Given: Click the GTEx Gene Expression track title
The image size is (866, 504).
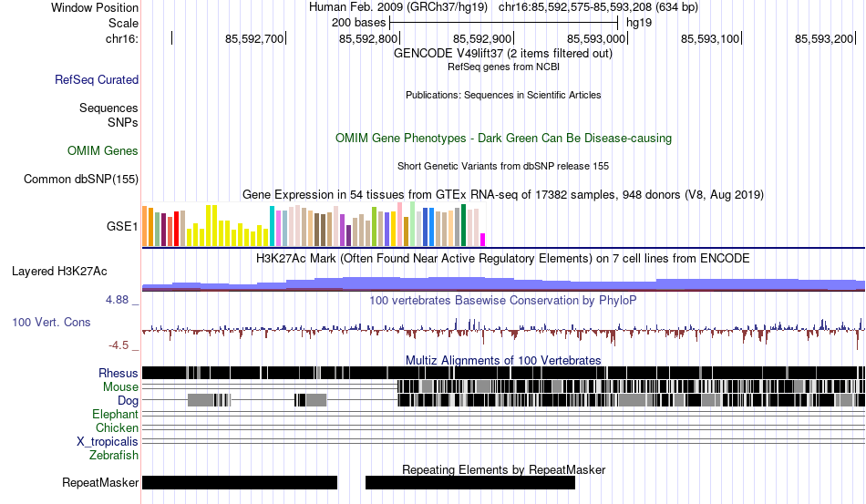Looking at the screenshot, I should point(503,194).
